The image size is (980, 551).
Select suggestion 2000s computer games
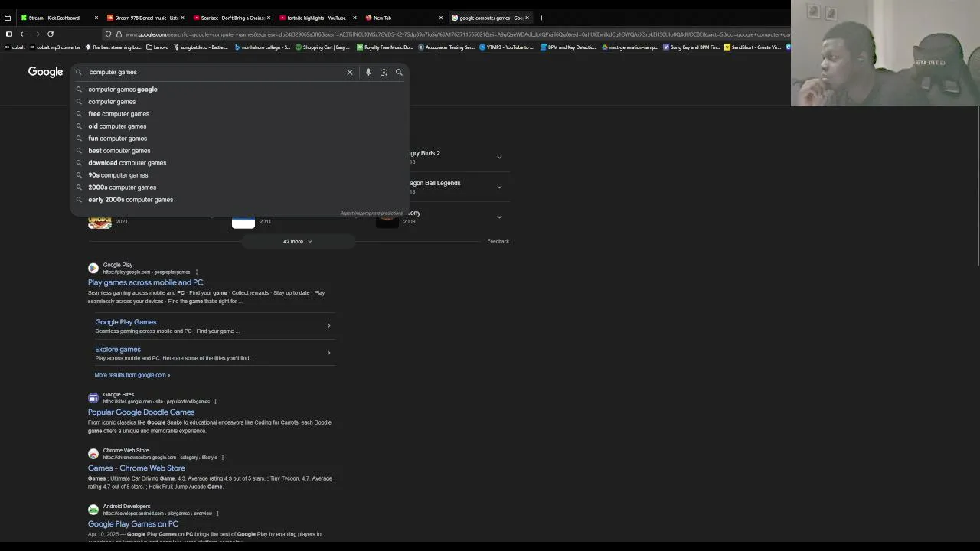(239, 187)
